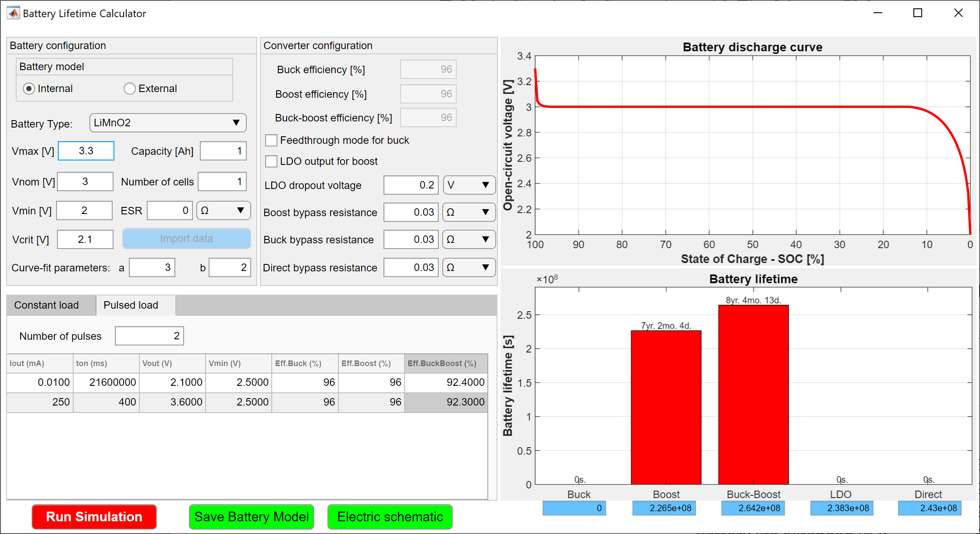Viewport: 980px width, 534px height.
Task: Select the Internal battery model radio button
Action: coord(29,88)
